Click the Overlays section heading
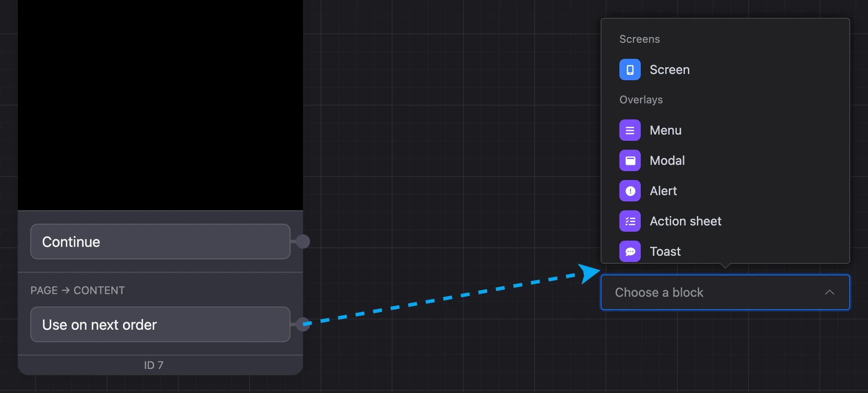This screenshot has width=868, height=393. click(641, 100)
